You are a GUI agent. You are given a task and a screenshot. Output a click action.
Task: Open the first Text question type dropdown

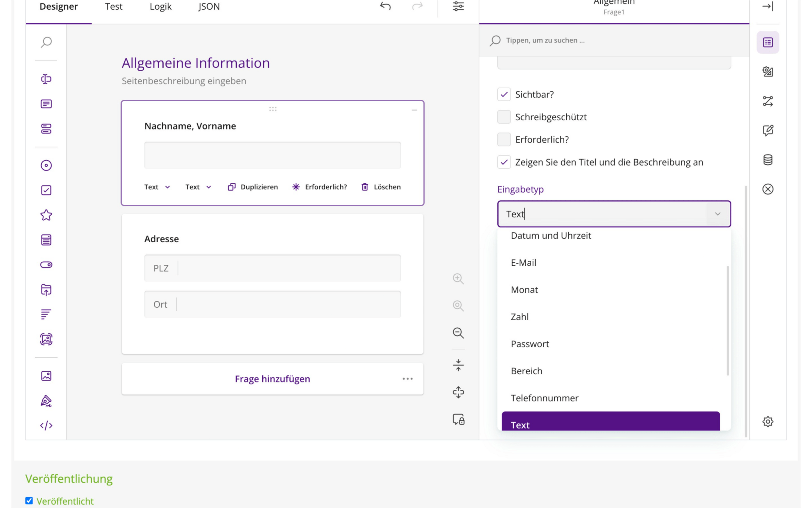pyautogui.click(x=157, y=187)
